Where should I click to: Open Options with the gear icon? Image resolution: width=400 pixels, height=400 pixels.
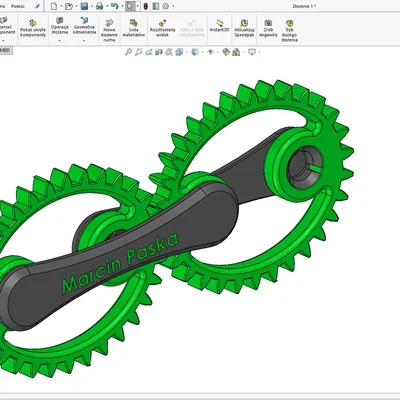pyautogui.click(x=166, y=6)
